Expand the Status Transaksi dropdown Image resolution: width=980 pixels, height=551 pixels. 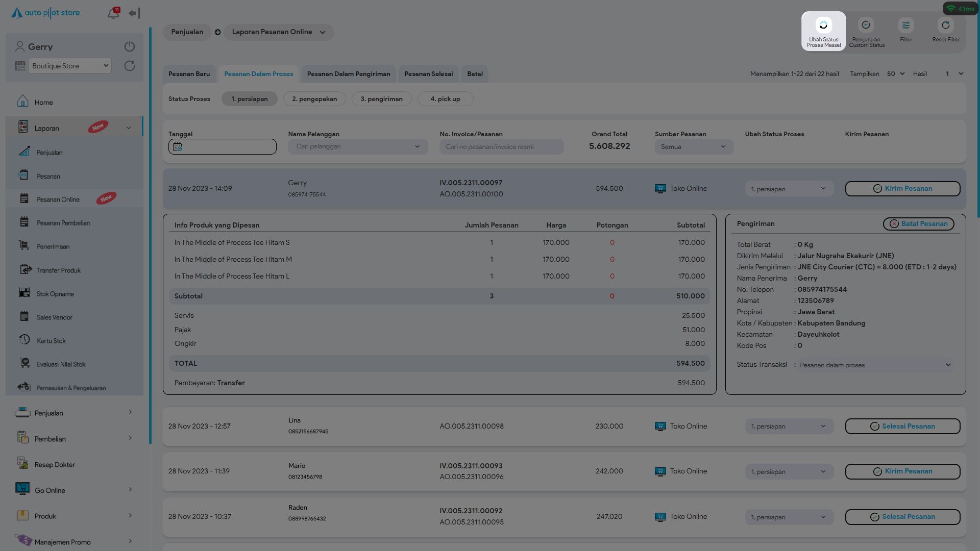click(x=875, y=365)
